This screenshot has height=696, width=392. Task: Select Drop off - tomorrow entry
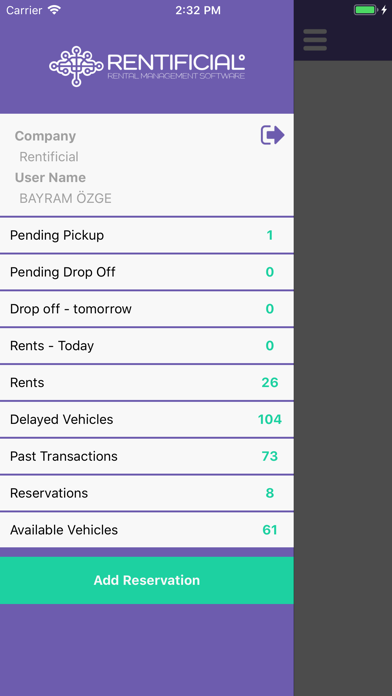pos(147,309)
